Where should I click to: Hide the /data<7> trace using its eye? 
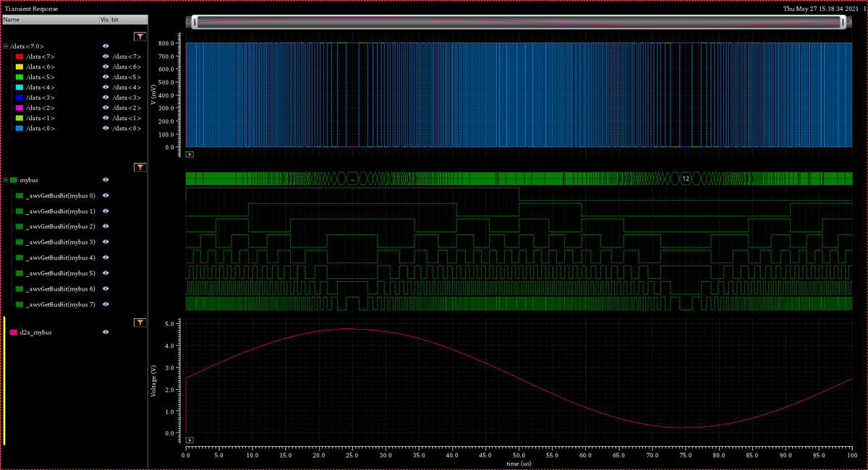click(x=106, y=56)
